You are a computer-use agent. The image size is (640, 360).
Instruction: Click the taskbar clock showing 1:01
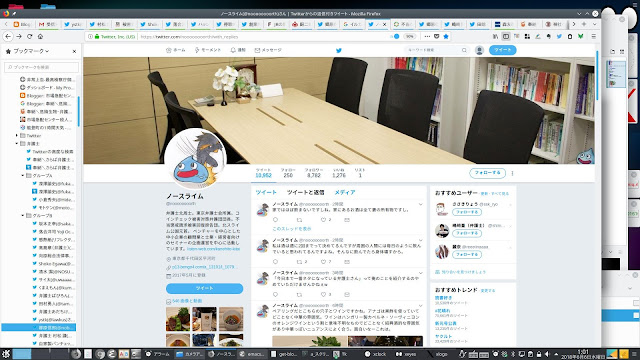pyautogui.click(x=583, y=354)
